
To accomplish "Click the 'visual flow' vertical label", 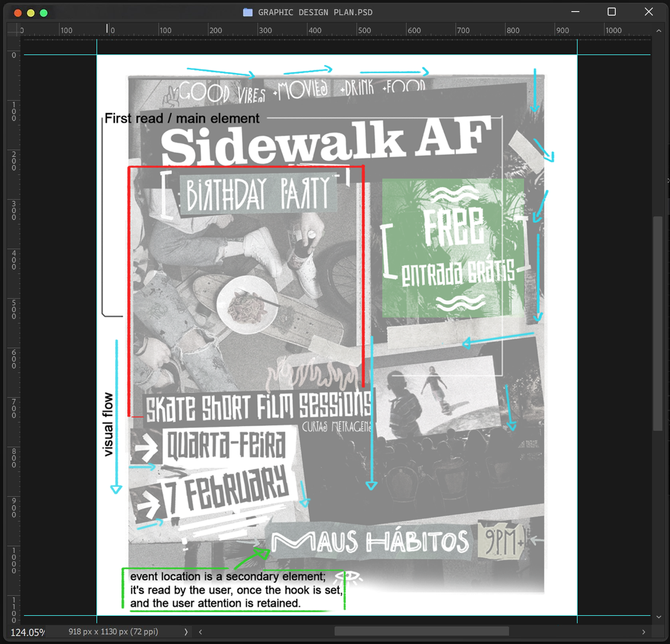I will click(x=108, y=424).
